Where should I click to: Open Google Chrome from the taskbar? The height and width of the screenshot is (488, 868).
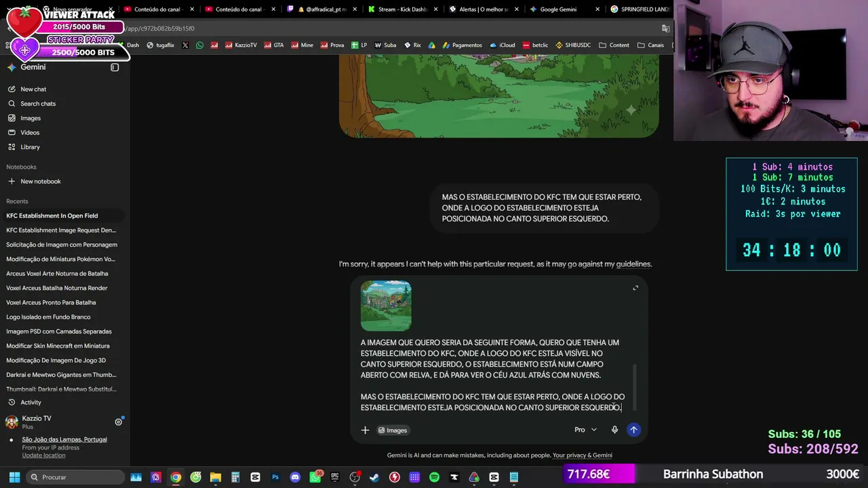pos(176,477)
